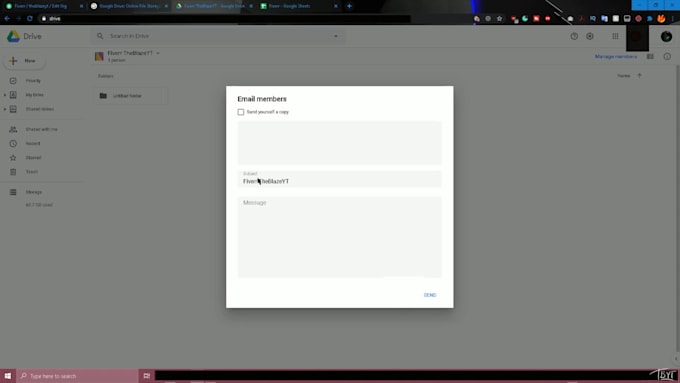Open search options dropdown arrow in search bar
The width and height of the screenshot is (680, 383).
[x=336, y=36]
